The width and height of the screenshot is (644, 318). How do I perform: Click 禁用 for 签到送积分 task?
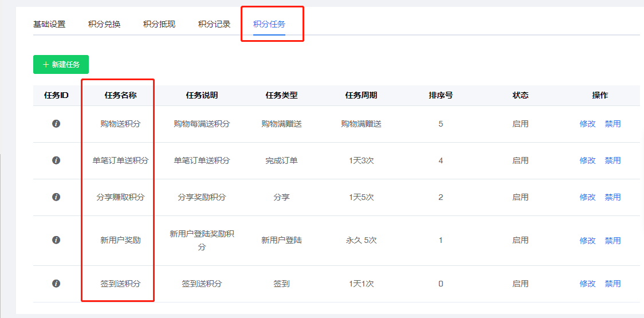pyautogui.click(x=612, y=283)
